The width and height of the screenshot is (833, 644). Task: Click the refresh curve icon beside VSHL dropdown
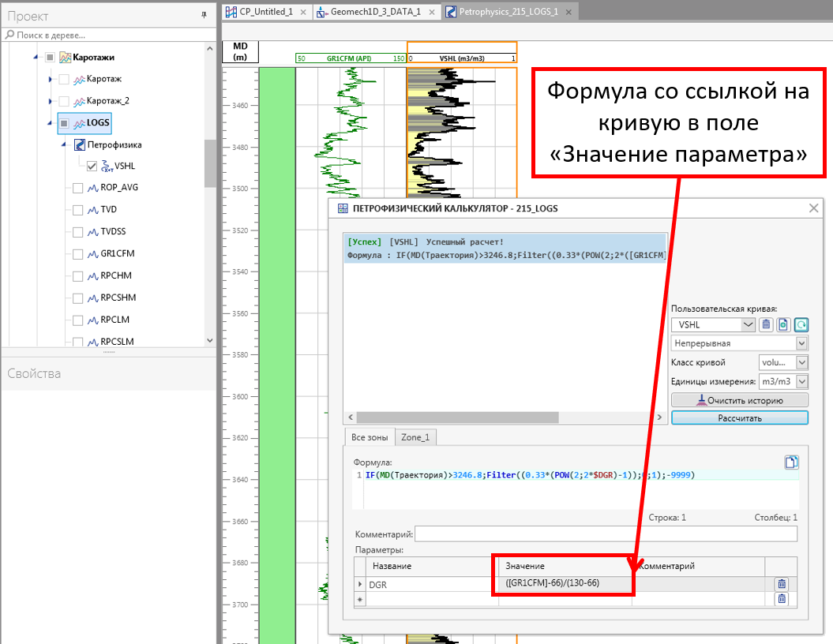coord(801,324)
